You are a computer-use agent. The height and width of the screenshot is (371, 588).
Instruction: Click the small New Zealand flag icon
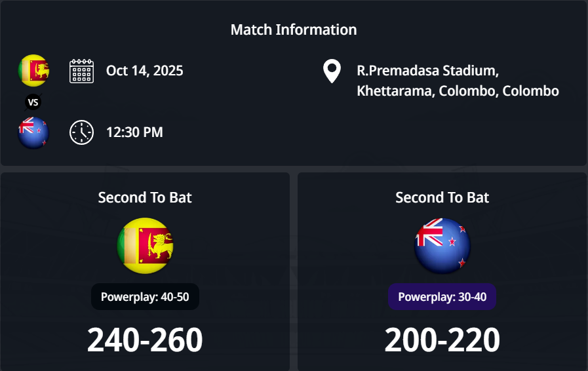coord(33,132)
